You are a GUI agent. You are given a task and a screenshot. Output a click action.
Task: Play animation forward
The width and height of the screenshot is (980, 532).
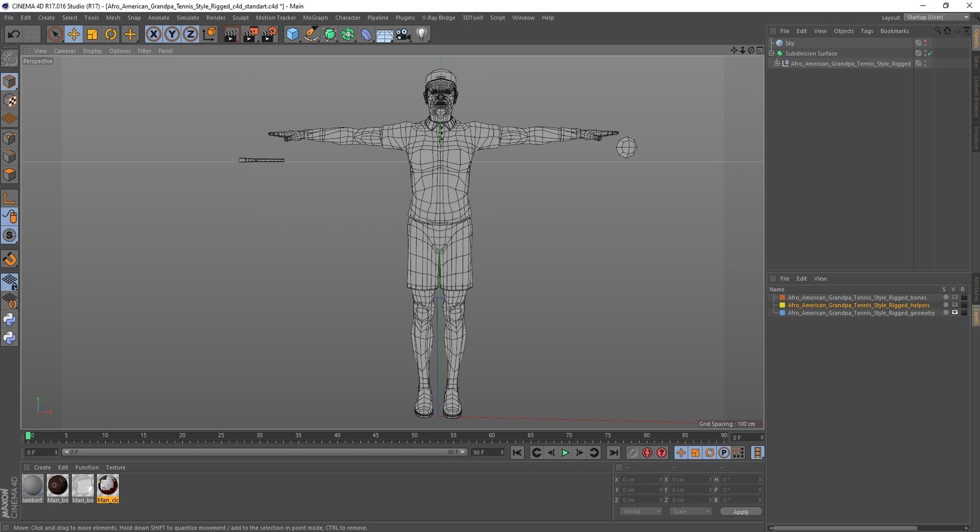click(x=565, y=453)
